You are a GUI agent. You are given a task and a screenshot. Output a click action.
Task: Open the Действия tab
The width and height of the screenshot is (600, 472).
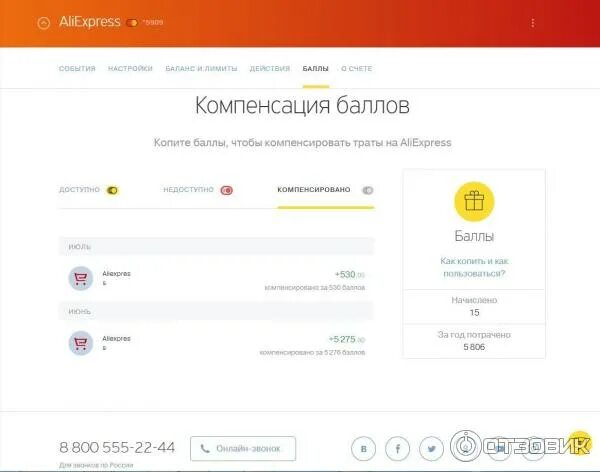[x=270, y=69]
